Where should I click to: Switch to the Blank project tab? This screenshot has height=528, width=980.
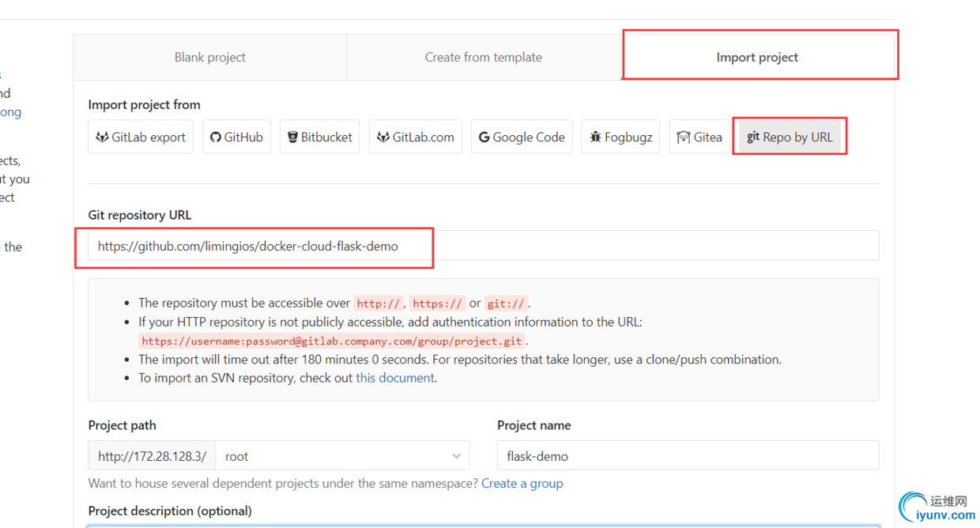click(210, 58)
